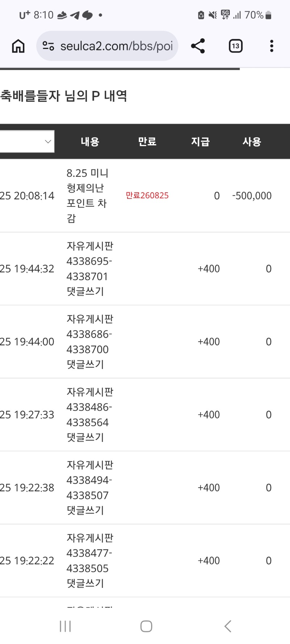
Task: Tap the seulca2.com address bar
Action: [x=107, y=46]
